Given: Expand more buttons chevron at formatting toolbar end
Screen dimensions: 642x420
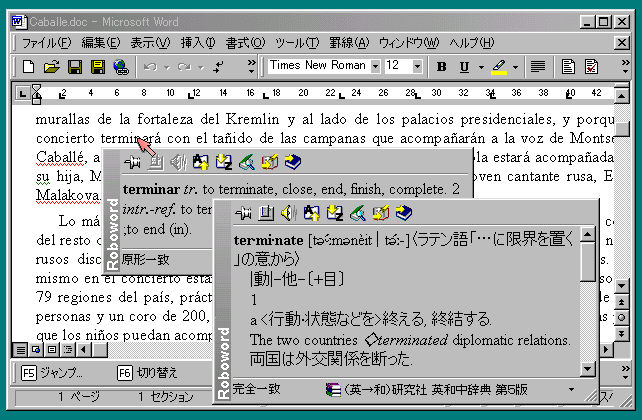Looking at the screenshot, I should click(625, 66).
